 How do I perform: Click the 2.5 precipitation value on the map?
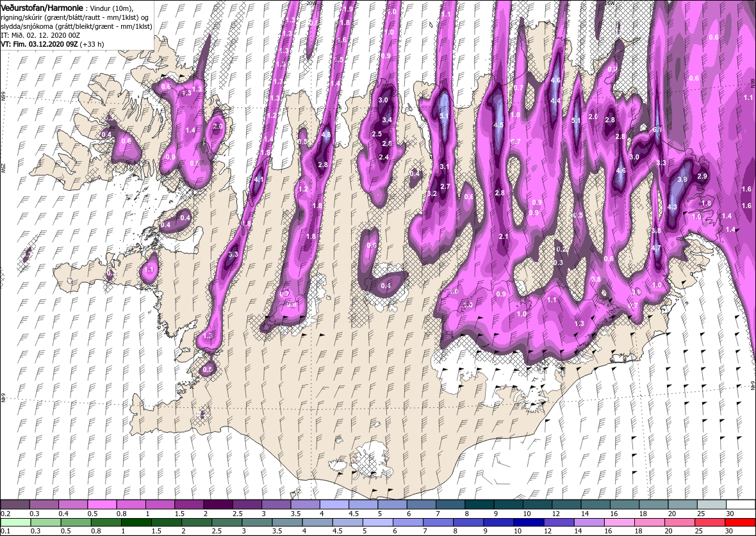[377, 133]
